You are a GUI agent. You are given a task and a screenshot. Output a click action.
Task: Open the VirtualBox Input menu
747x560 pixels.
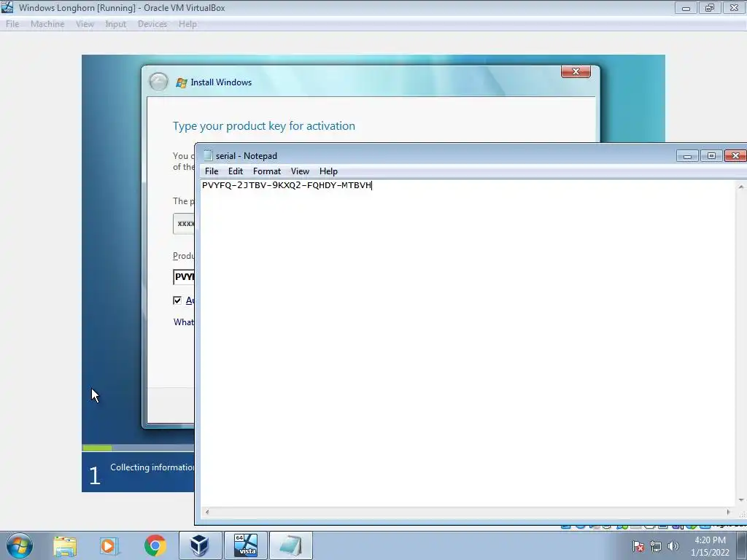click(x=115, y=24)
